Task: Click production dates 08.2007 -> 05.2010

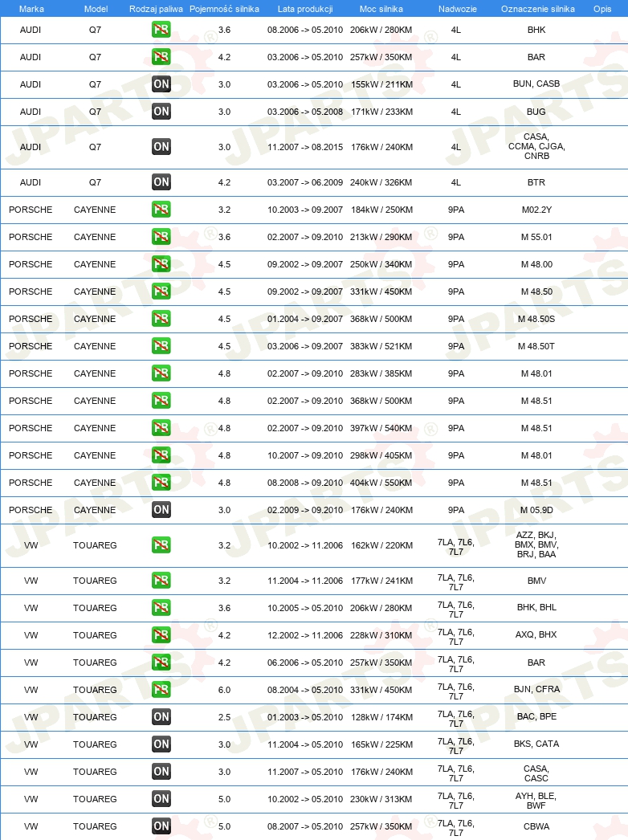Action: 305,827
